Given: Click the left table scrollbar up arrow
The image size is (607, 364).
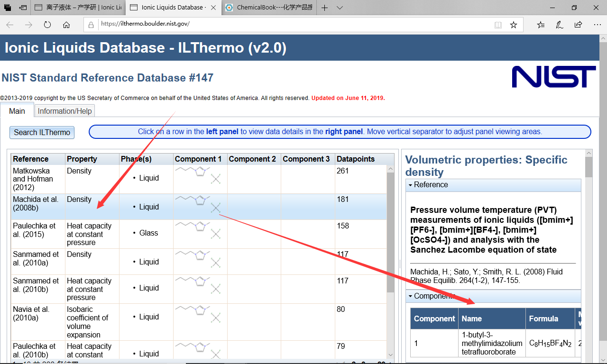Looking at the screenshot, I should point(390,168).
